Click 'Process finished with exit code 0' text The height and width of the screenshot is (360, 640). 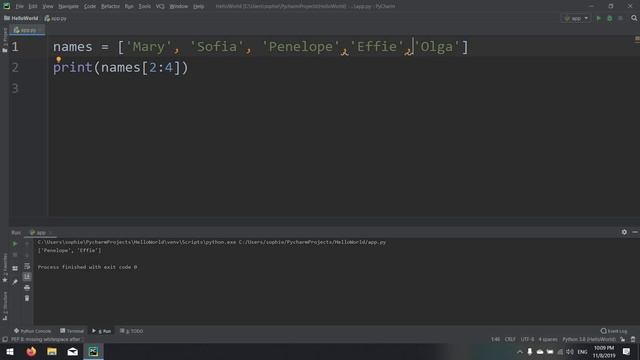[87, 267]
